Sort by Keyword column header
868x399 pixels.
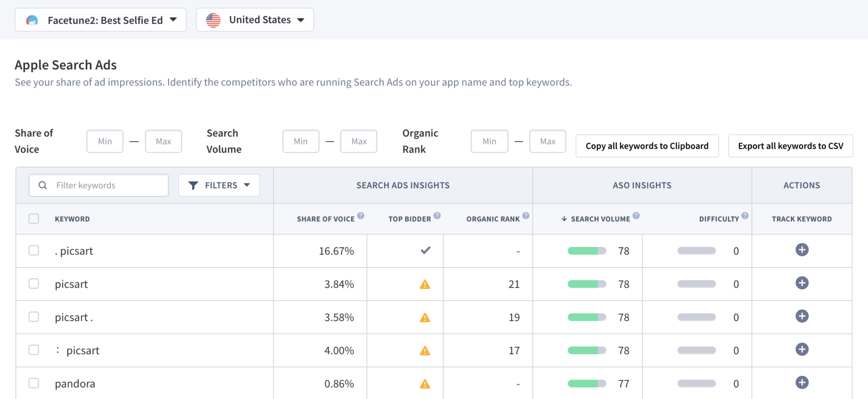[72, 219]
